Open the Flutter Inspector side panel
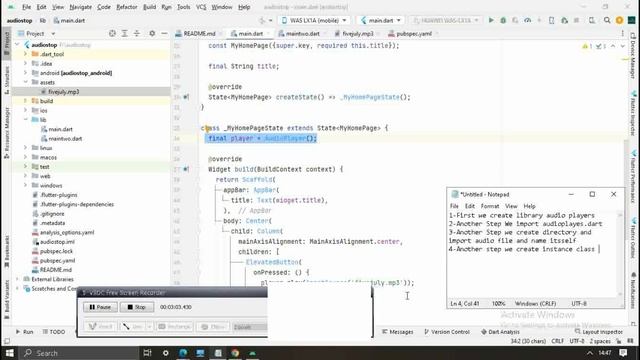This screenshot has width=640, height=360. click(x=633, y=113)
